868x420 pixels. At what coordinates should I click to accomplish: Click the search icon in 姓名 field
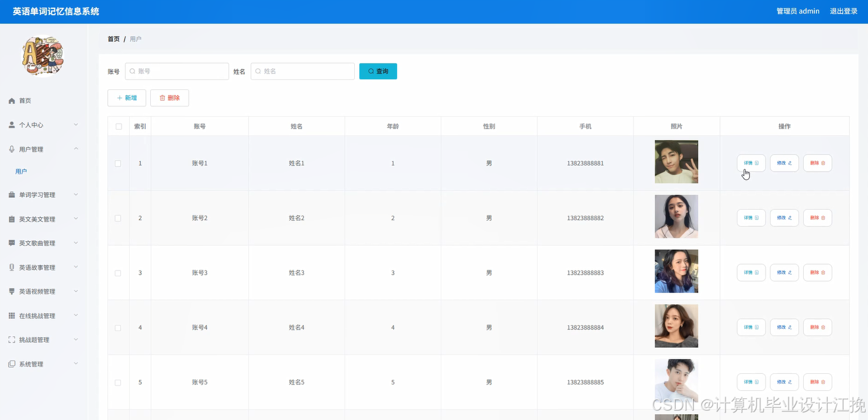[x=258, y=71]
